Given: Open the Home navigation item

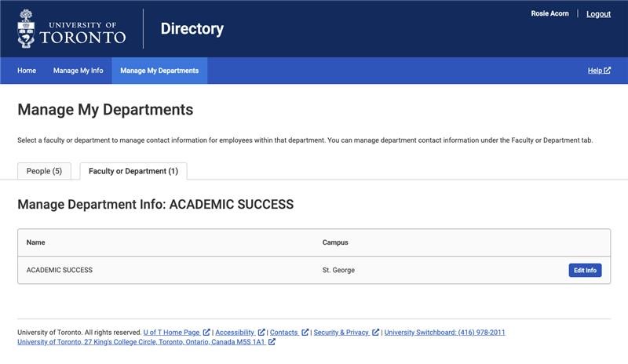Looking at the screenshot, I should click(27, 71).
